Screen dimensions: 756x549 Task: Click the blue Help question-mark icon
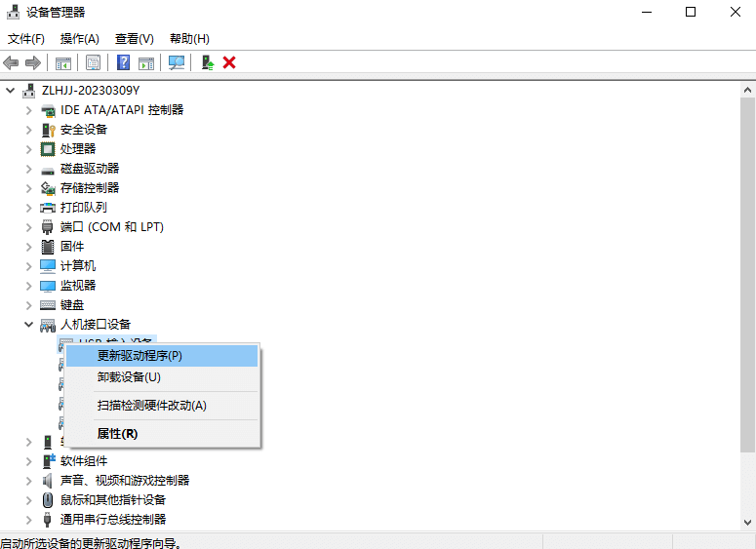click(x=124, y=62)
